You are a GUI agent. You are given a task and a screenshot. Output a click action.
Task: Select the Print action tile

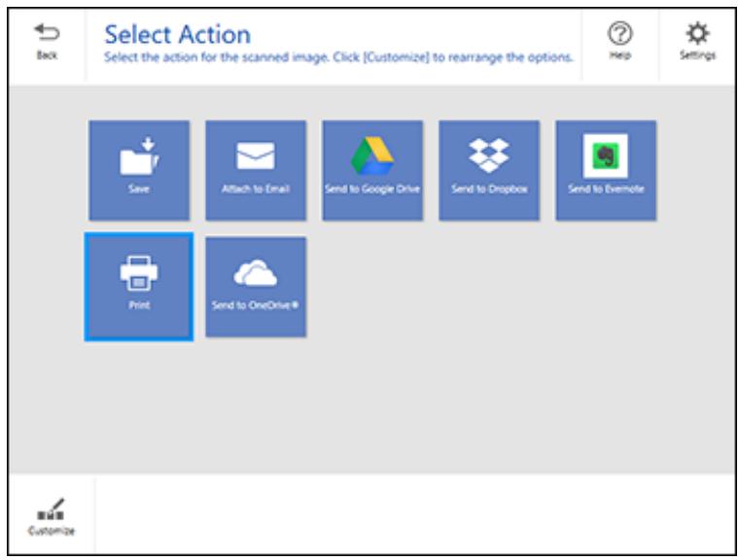coord(139,287)
